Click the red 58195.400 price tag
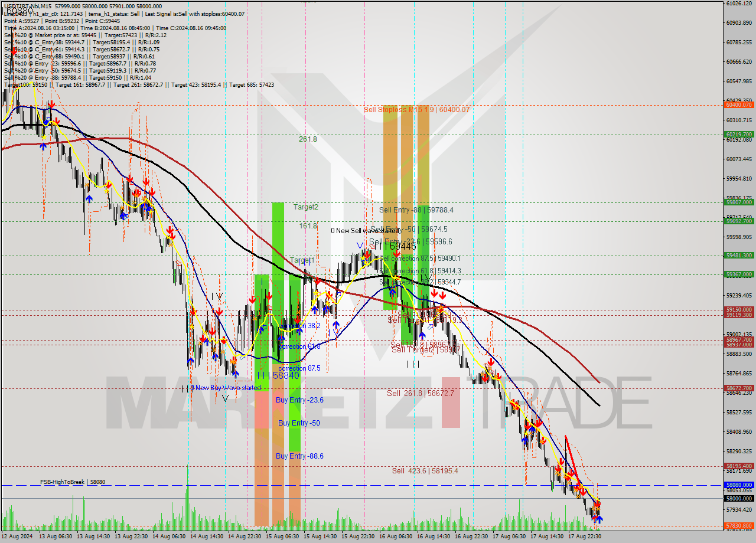 coord(738,466)
